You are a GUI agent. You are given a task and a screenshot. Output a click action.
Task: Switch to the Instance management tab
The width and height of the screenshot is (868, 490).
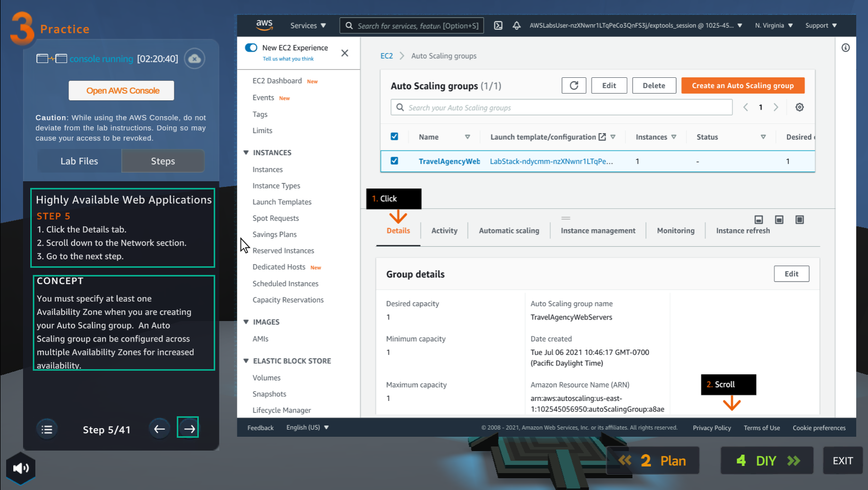pyautogui.click(x=598, y=231)
